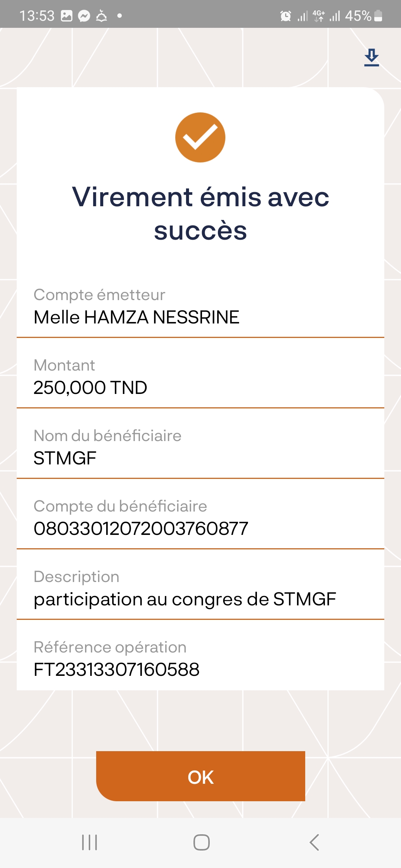Screen dimensions: 401x868
Task: Tap the 250,000 TND amount
Action: pos(90,388)
